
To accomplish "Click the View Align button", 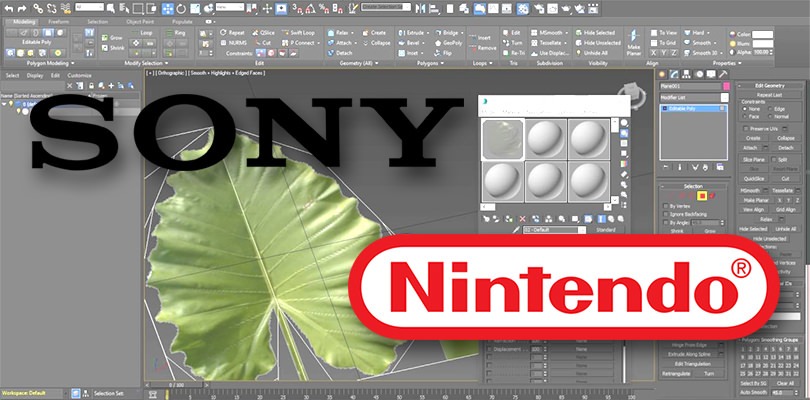I will 753,210.
